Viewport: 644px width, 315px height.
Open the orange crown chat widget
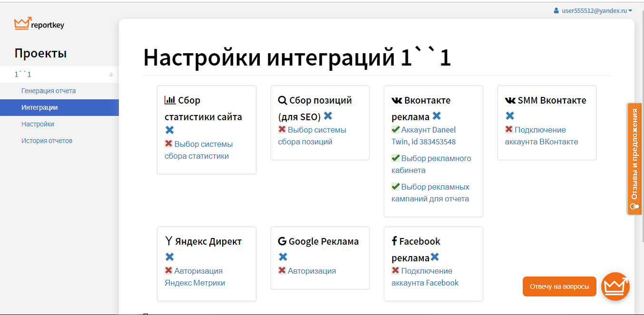[615, 286]
